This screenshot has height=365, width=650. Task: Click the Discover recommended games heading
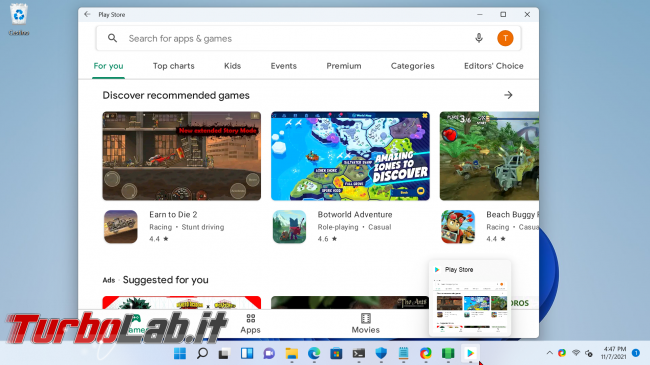(176, 95)
